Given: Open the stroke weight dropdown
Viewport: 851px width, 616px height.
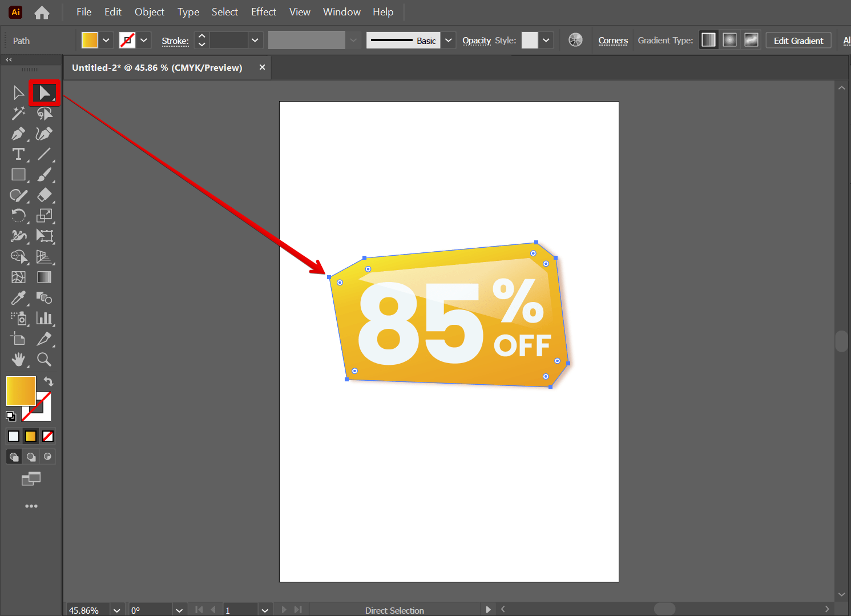Looking at the screenshot, I should [255, 40].
